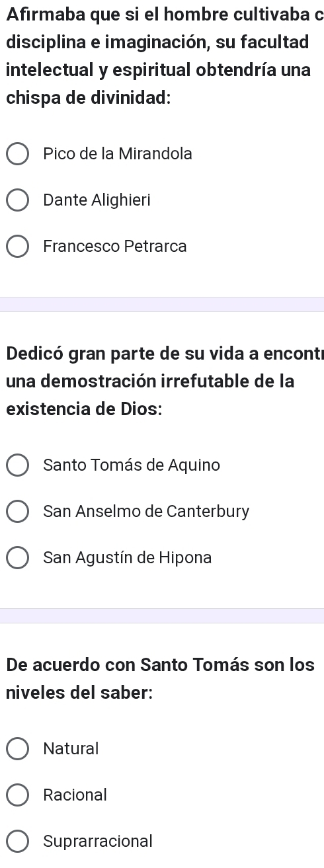Select the Natural radio button
This screenshot has height=868, width=324.
[x=18, y=749]
